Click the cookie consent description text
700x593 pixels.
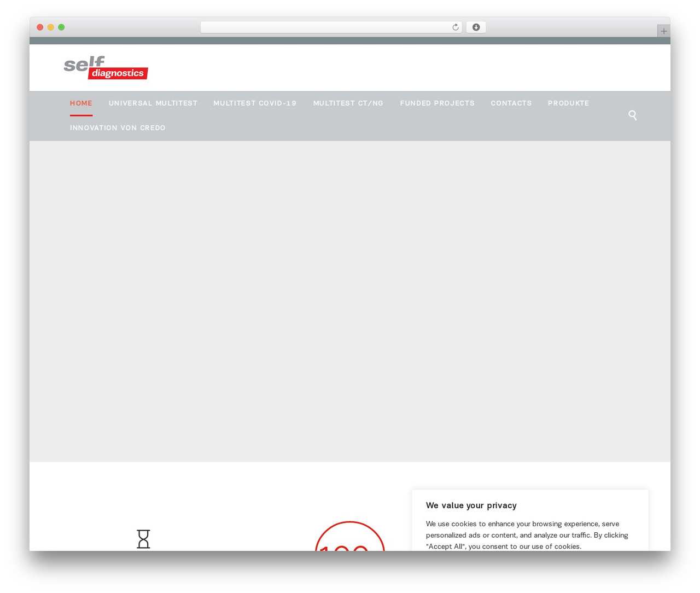(527, 535)
